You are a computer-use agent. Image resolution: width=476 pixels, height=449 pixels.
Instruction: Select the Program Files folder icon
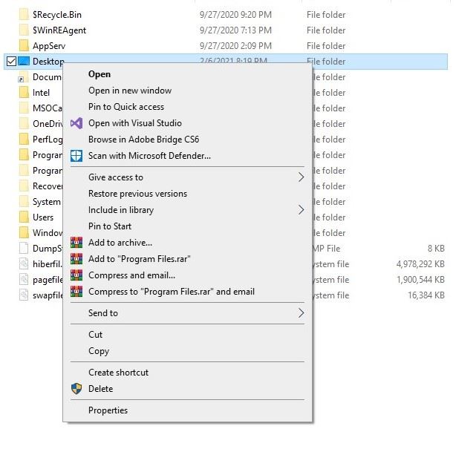pos(24,154)
